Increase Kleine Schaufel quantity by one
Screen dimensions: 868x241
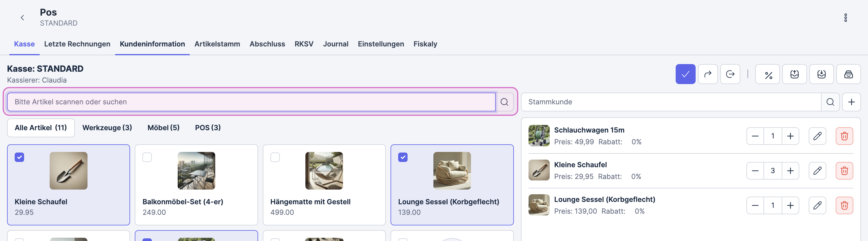(x=790, y=171)
